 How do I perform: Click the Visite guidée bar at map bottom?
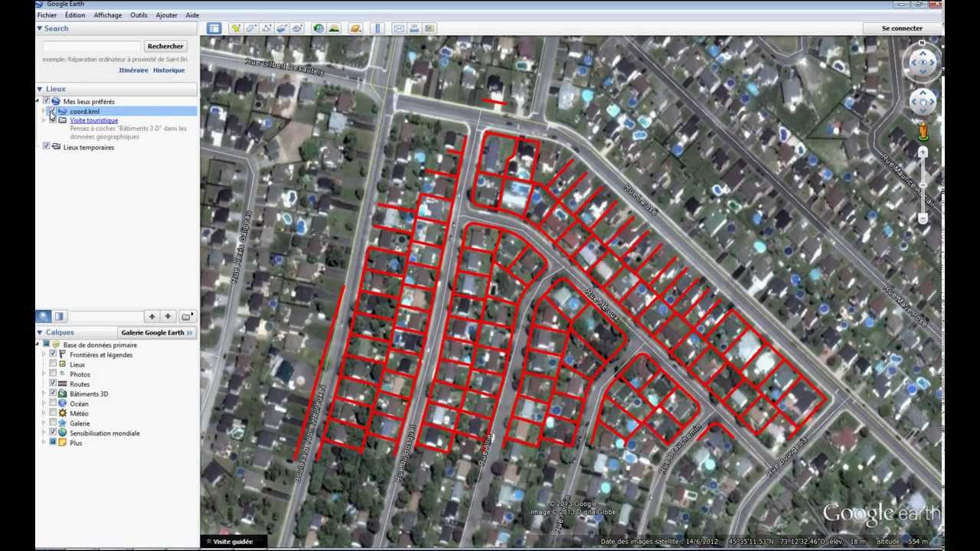click(233, 541)
